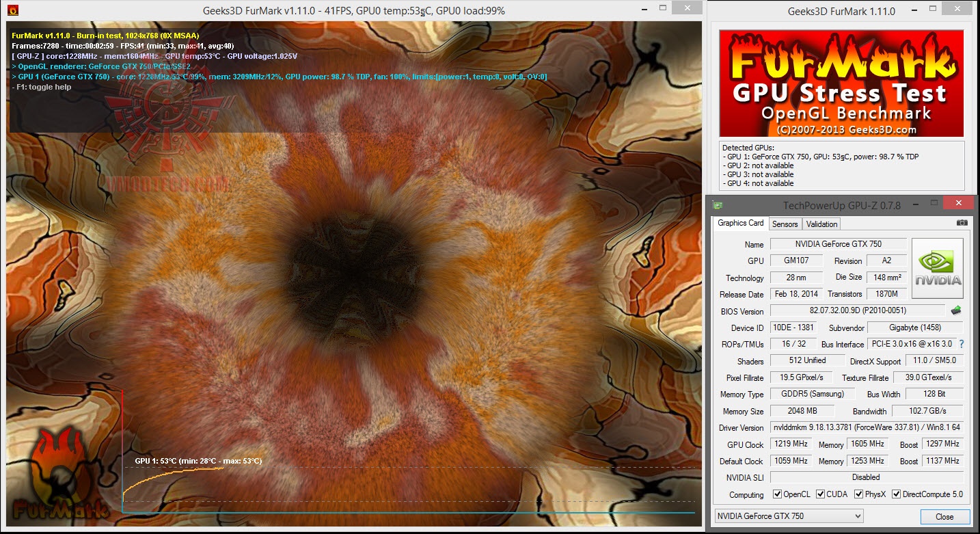Open the Validation tab in GPU-Z
Image resolution: width=980 pixels, height=534 pixels.
[821, 224]
